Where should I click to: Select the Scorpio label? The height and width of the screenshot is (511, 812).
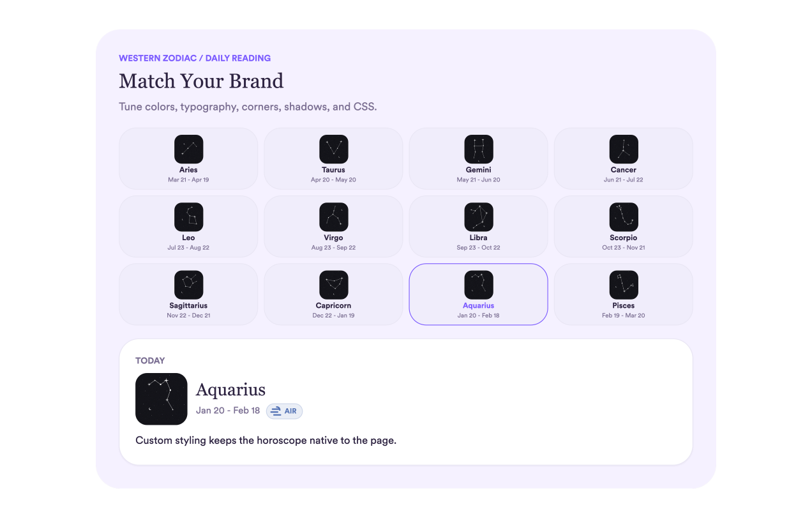[623, 238]
